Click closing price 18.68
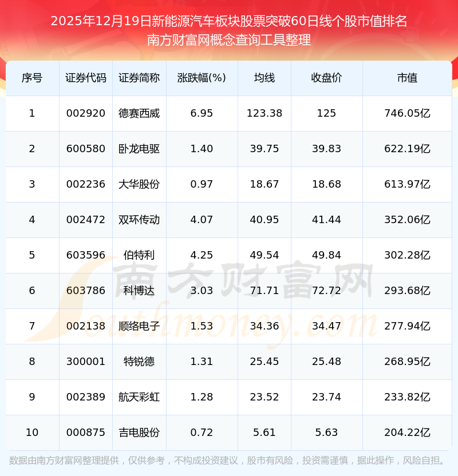Viewport: 458px width, 476px height. pyautogui.click(x=326, y=184)
